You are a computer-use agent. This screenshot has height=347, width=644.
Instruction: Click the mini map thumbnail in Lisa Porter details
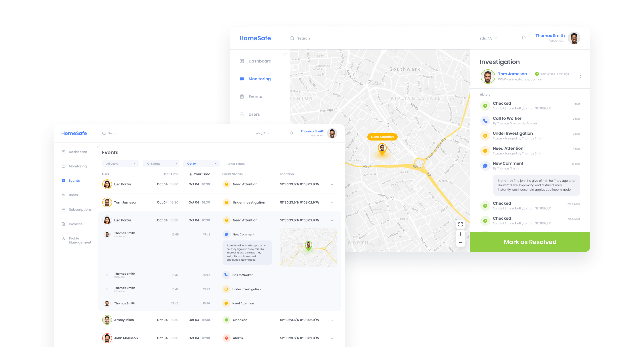(x=309, y=247)
